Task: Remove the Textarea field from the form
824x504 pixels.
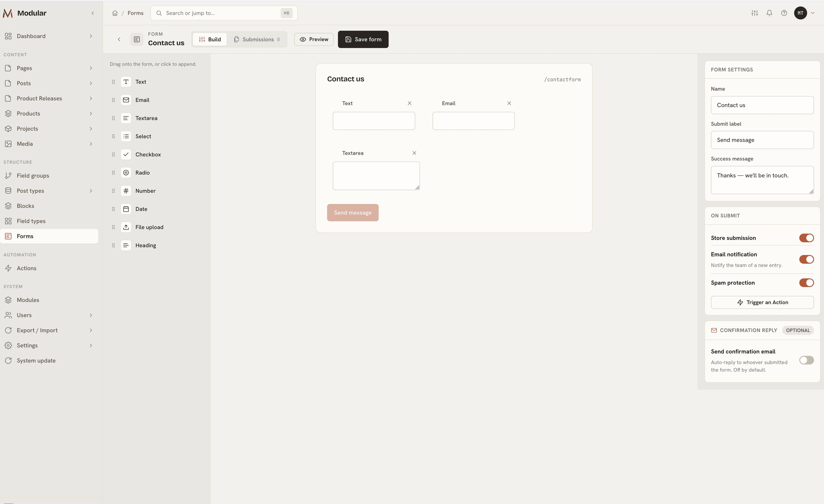Action: click(414, 153)
